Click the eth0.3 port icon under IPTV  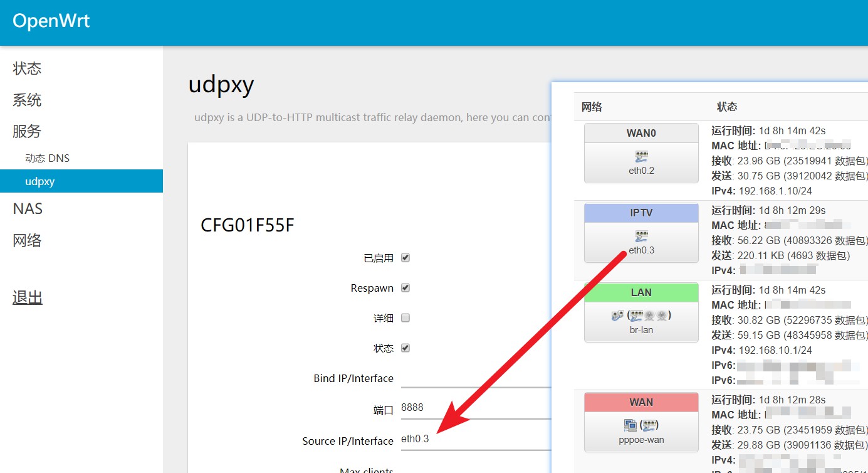(x=641, y=236)
